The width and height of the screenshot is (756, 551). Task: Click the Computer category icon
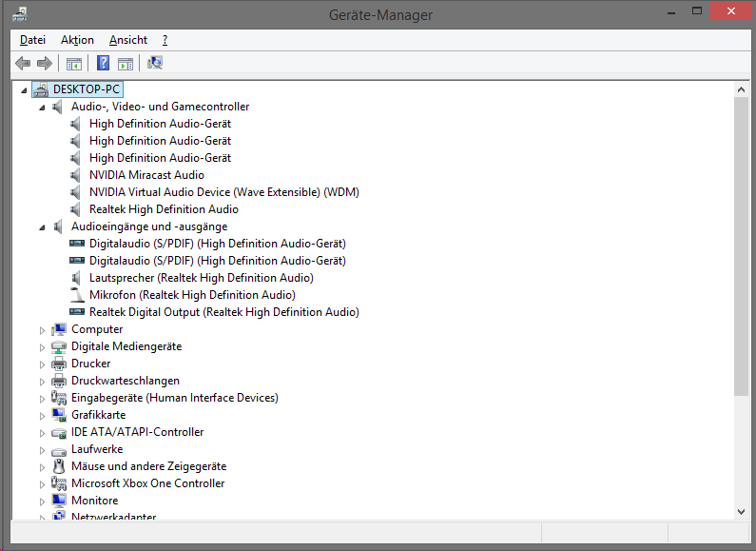pos(59,329)
